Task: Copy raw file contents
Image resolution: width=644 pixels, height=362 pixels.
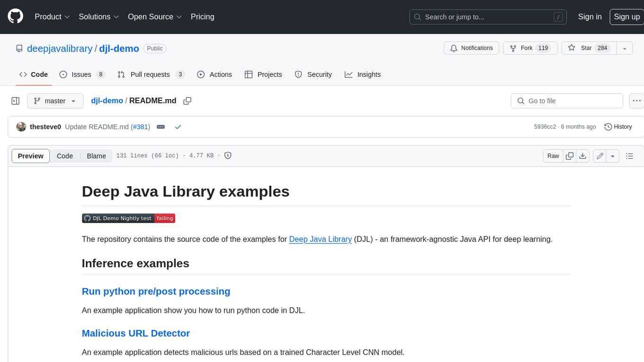Action: click(570, 156)
